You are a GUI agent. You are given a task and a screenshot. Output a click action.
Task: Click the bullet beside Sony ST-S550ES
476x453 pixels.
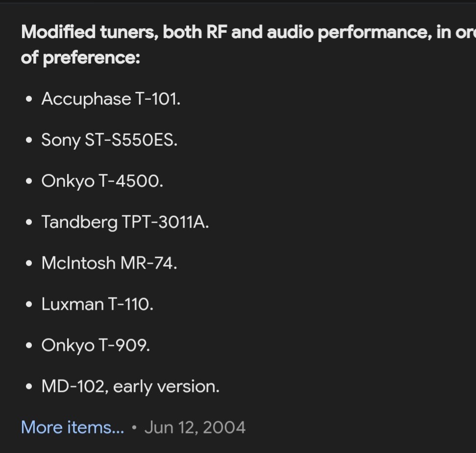29,140
